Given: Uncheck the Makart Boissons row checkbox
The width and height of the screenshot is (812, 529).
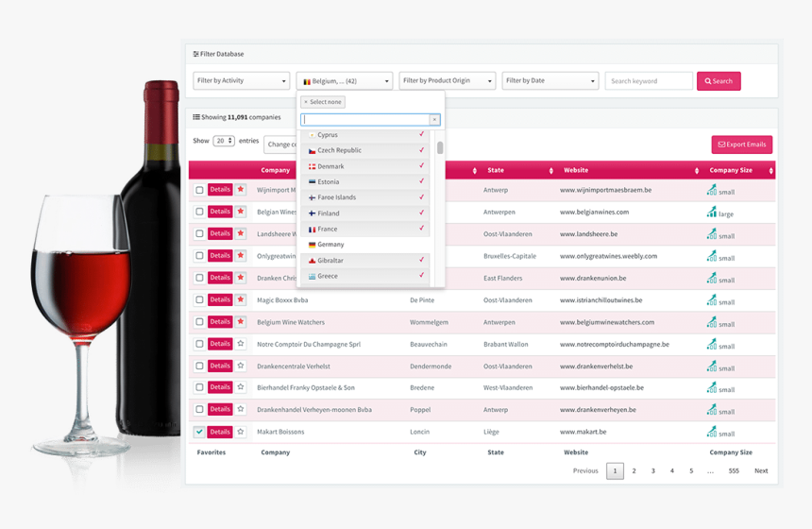Looking at the screenshot, I should tap(199, 432).
